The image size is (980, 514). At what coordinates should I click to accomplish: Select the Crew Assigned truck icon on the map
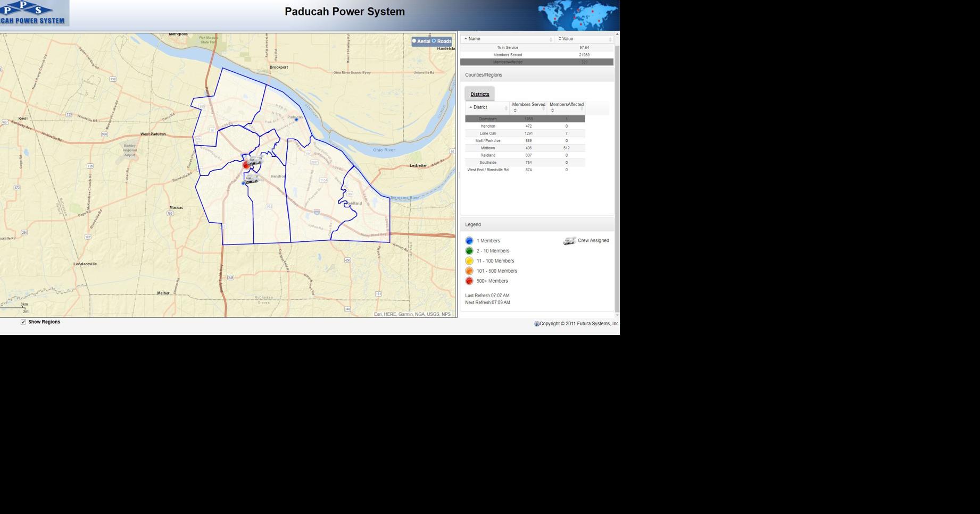pos(255,162)
